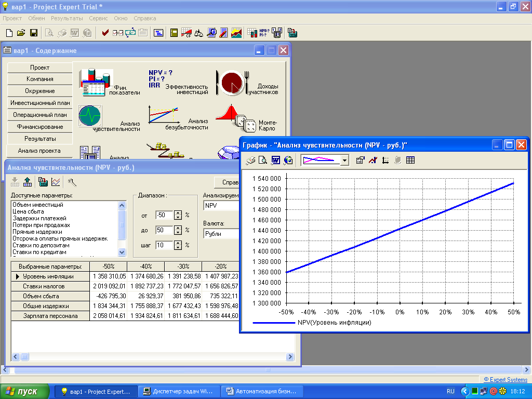Open the Сервис menu

[98, 18]
